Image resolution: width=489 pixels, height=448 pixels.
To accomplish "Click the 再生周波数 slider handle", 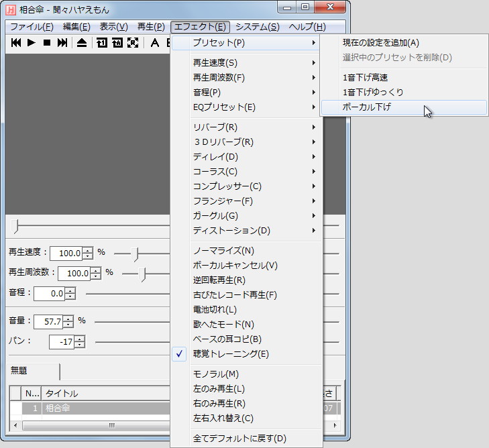I will point(143,274).
